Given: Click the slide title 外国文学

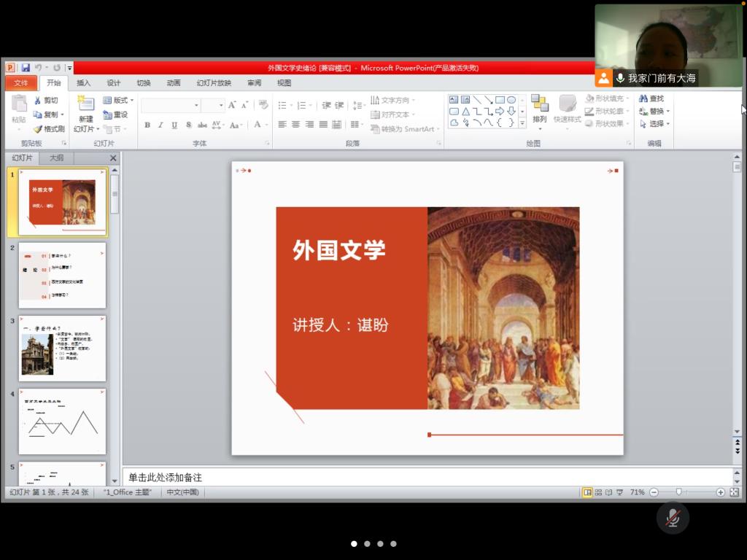Looking at the screenshot, I should coord(338,250).
